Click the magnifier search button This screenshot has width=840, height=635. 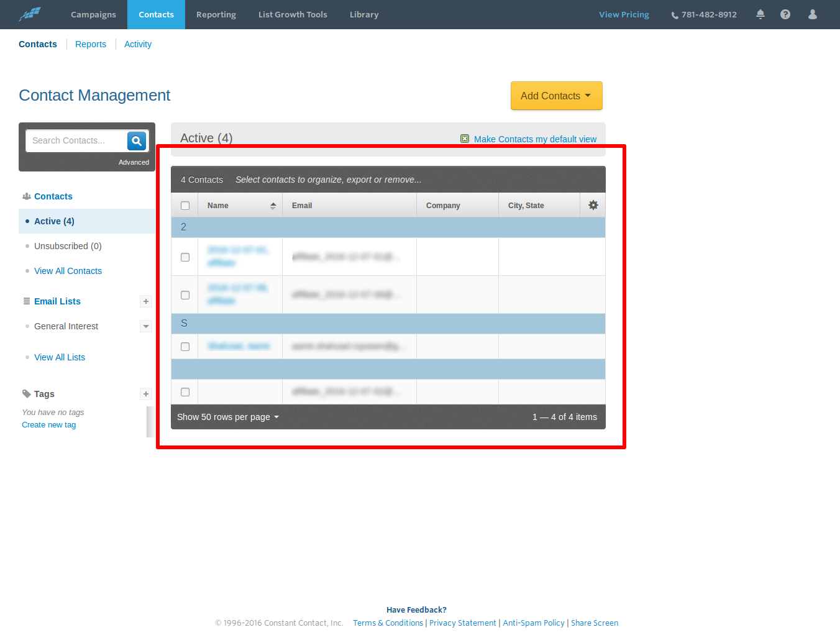(137, 141)
